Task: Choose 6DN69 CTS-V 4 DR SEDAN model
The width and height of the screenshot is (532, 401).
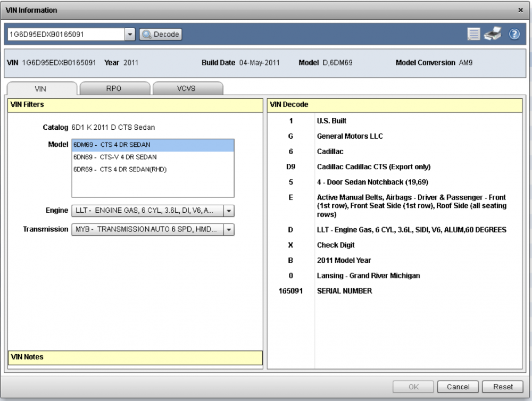Action: [x=152, y=157]
